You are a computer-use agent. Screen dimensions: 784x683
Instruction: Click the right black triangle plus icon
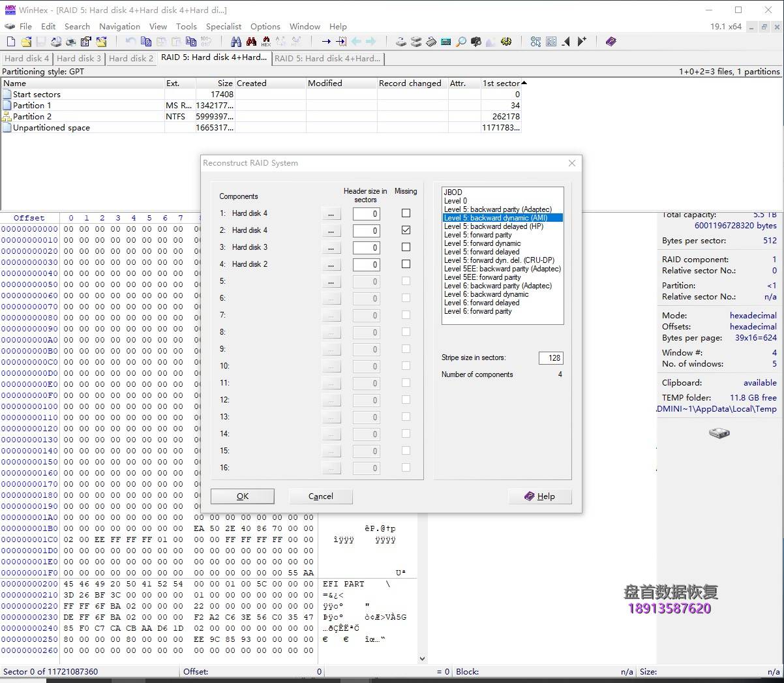582,41
